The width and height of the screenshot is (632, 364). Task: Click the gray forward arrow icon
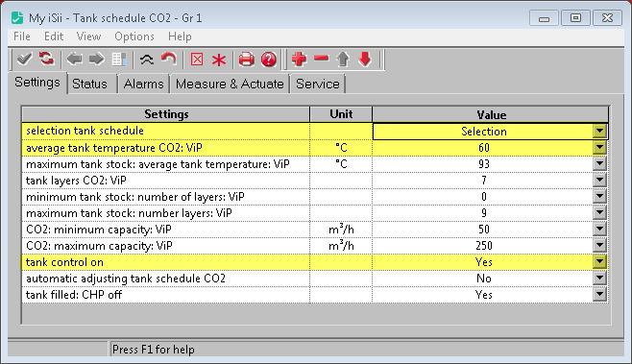point(97,60)
